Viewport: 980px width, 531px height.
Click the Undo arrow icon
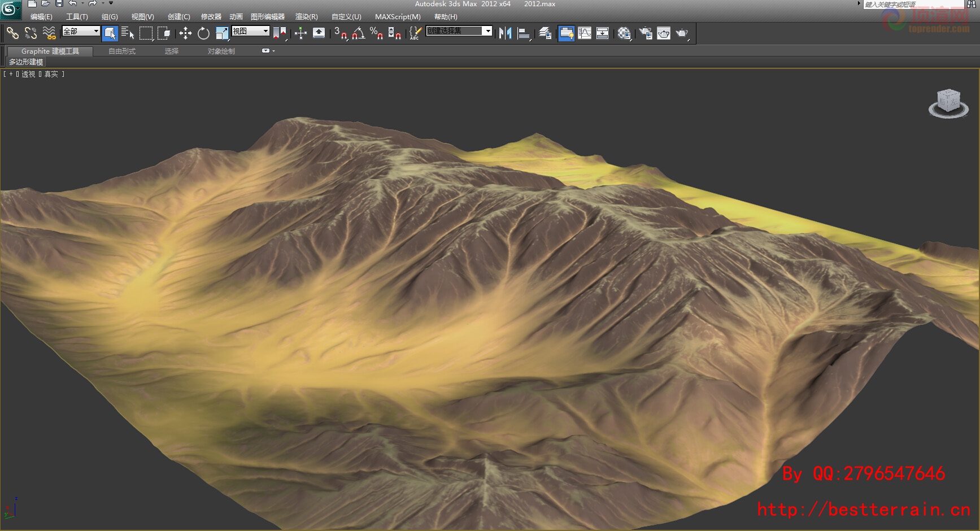[72, 3]
